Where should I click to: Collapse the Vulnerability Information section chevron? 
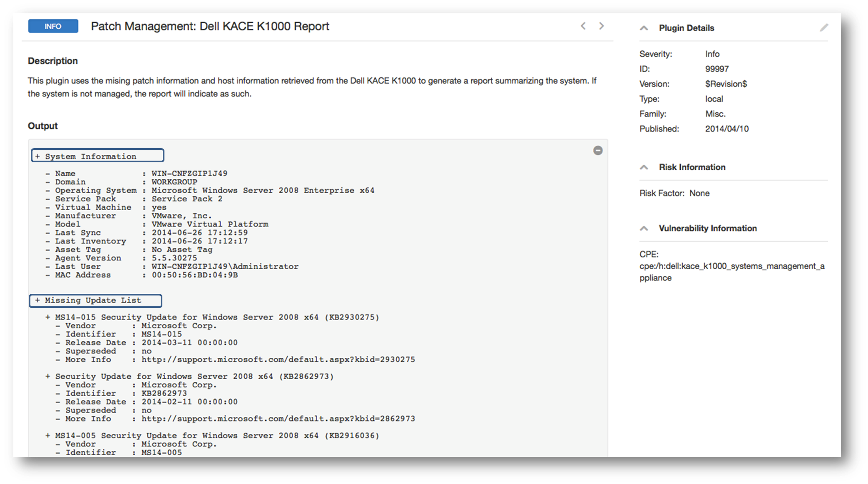[644, 228]
